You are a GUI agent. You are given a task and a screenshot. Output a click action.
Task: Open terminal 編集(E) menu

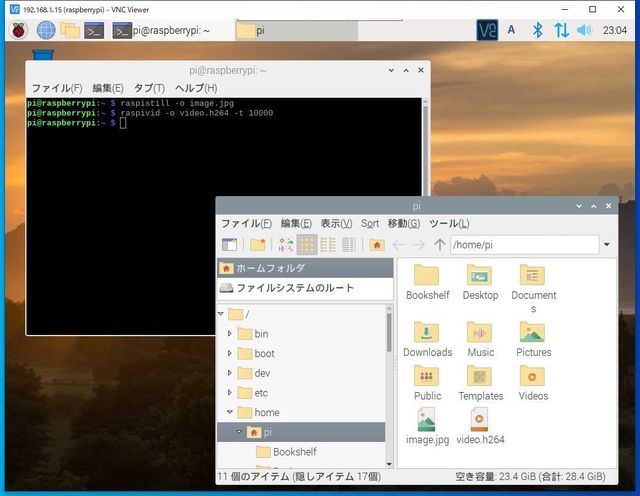tap(108, 88)
